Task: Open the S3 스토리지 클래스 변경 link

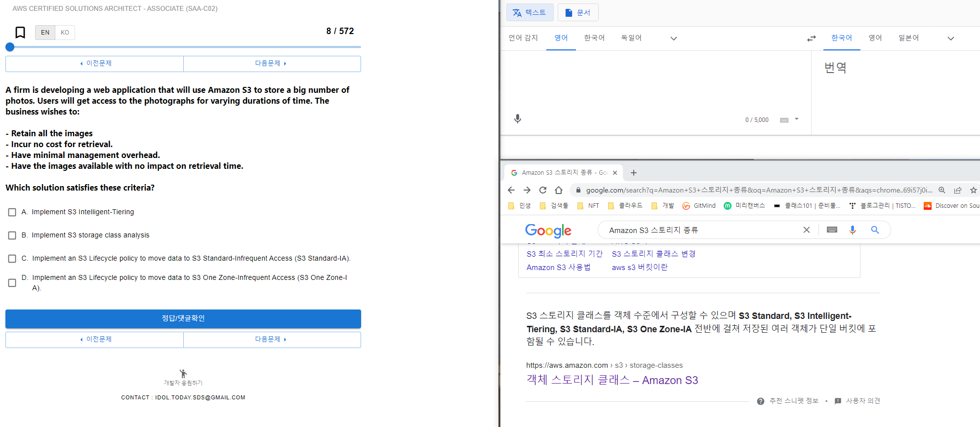Action: coord(653,254)
